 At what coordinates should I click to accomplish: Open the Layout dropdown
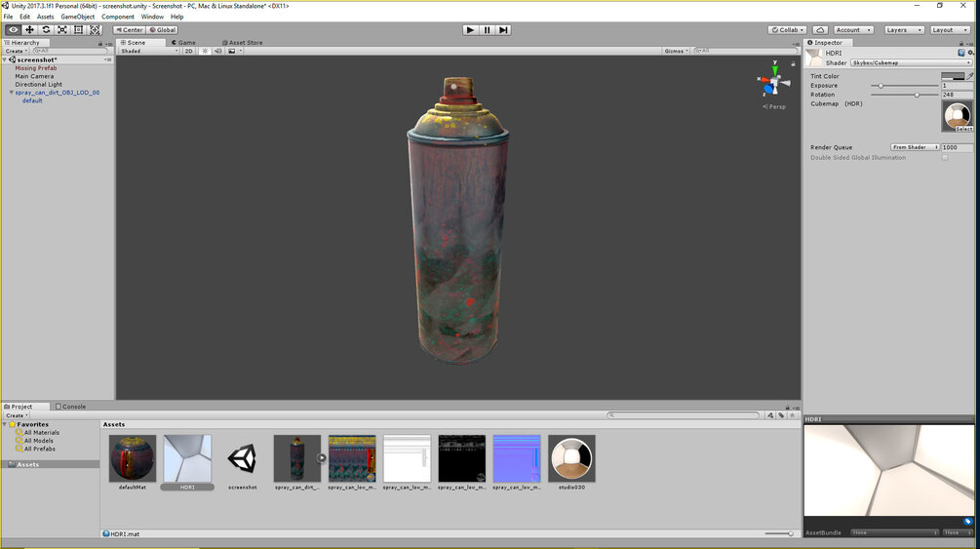pos(950,30)
